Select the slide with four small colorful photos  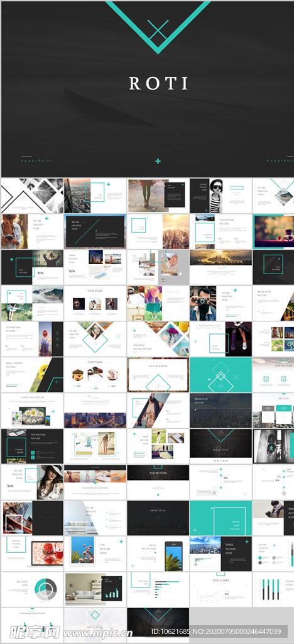(273, 339)
